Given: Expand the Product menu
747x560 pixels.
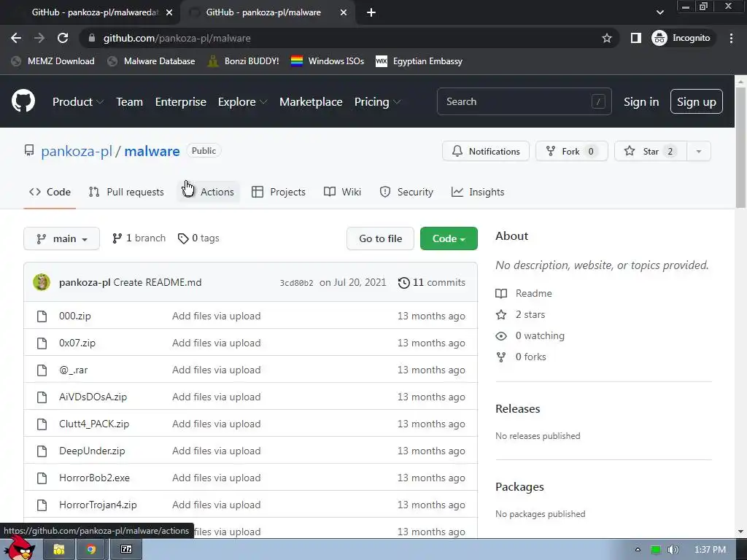Looking at the screenshot, I should tap(78, 102).
